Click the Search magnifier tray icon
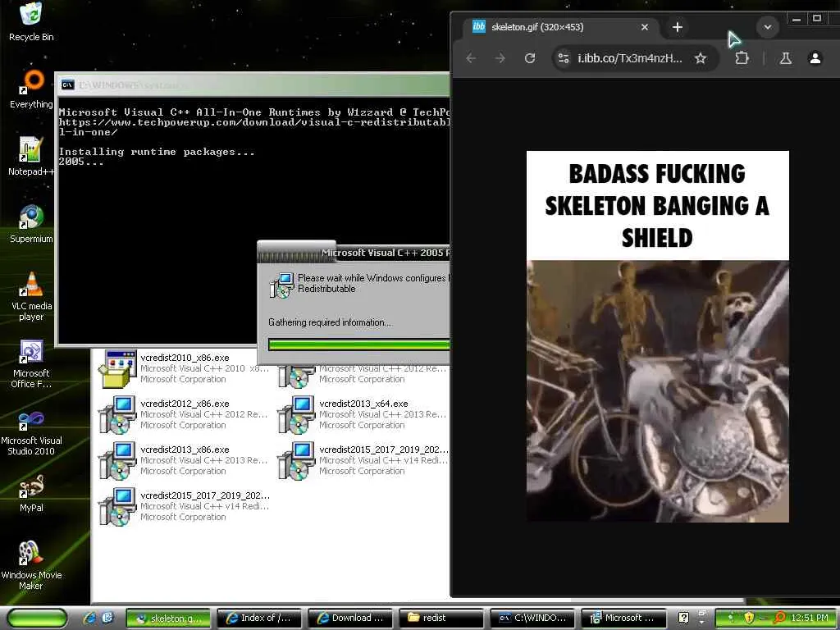The width and height of the screenshot is (840, 630). pos(779,618)
